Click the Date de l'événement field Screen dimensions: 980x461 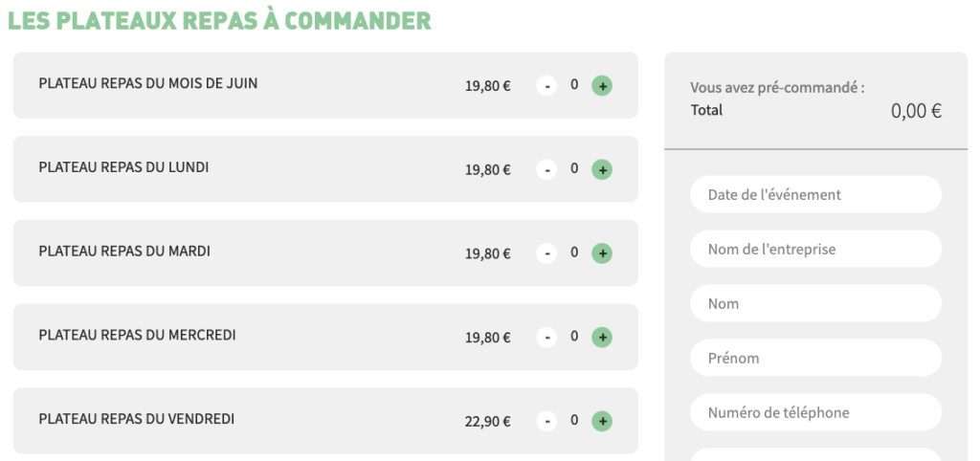click(815, 194)
